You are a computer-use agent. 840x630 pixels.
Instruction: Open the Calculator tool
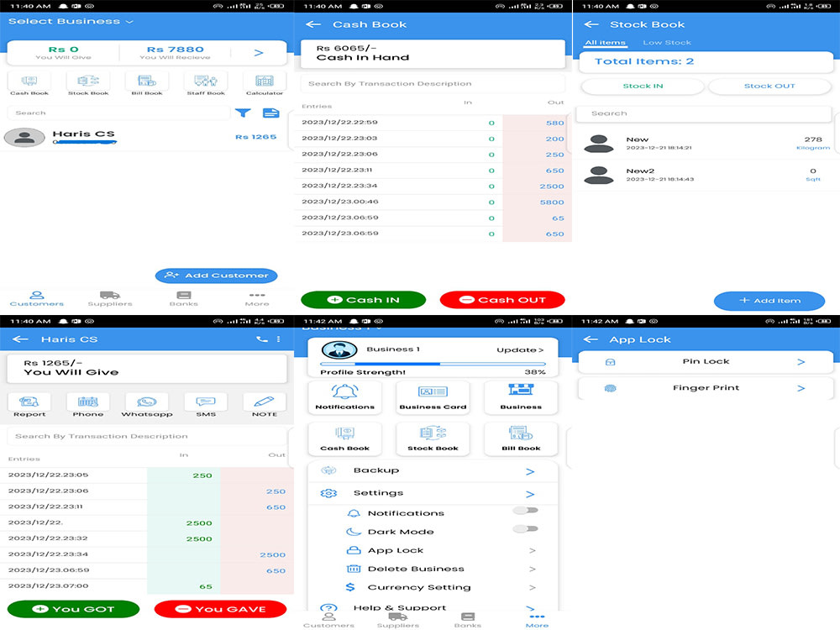pyautogui.click(x=265, y=82)
